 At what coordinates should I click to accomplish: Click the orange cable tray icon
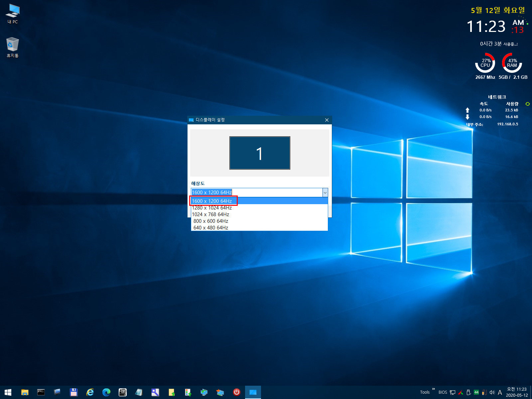click(484, 392)
